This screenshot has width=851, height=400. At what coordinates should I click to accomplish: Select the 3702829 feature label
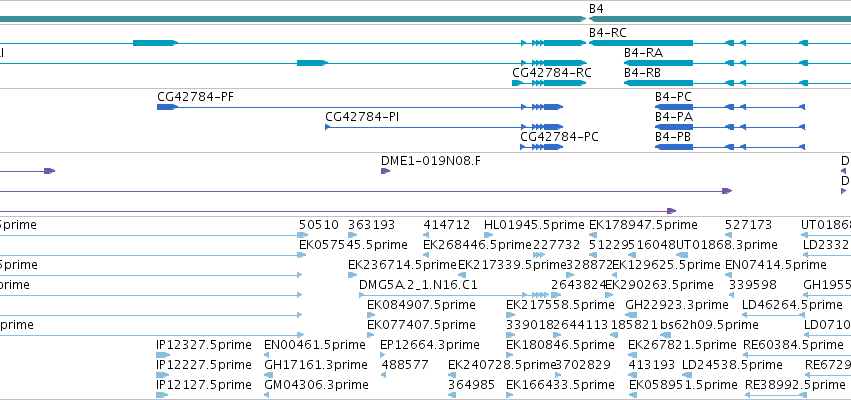(x=583, y=365)
